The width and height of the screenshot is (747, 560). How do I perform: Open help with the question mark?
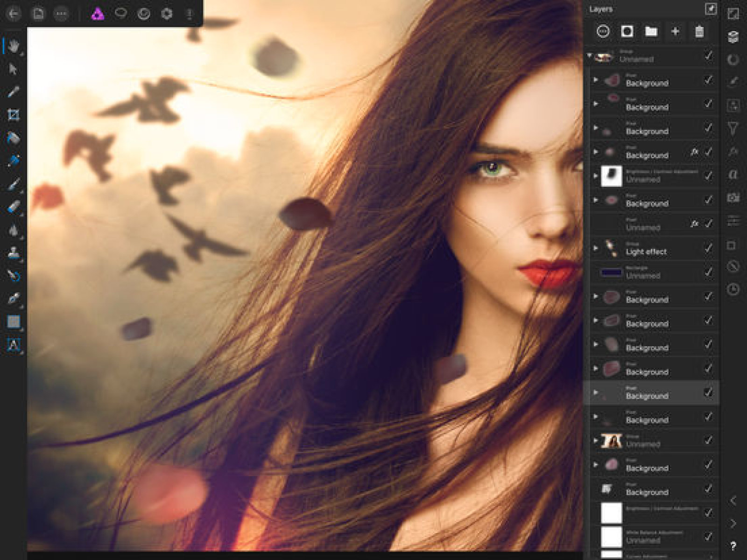coord(733,546)
